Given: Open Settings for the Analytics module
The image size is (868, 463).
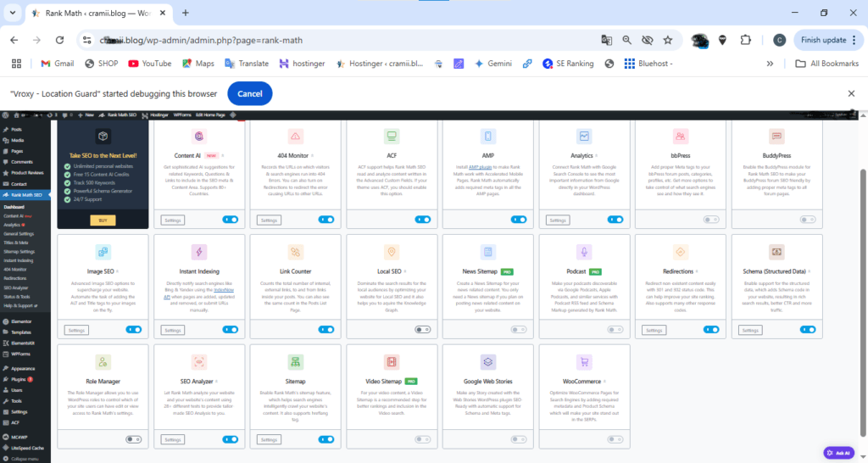Looking at the screenshot, I should (x=558, y=220).
